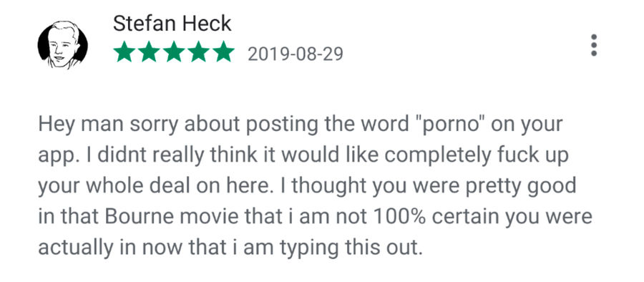Click the first green rating star
This screenshot has width=644, height=282.
point(124,52)
